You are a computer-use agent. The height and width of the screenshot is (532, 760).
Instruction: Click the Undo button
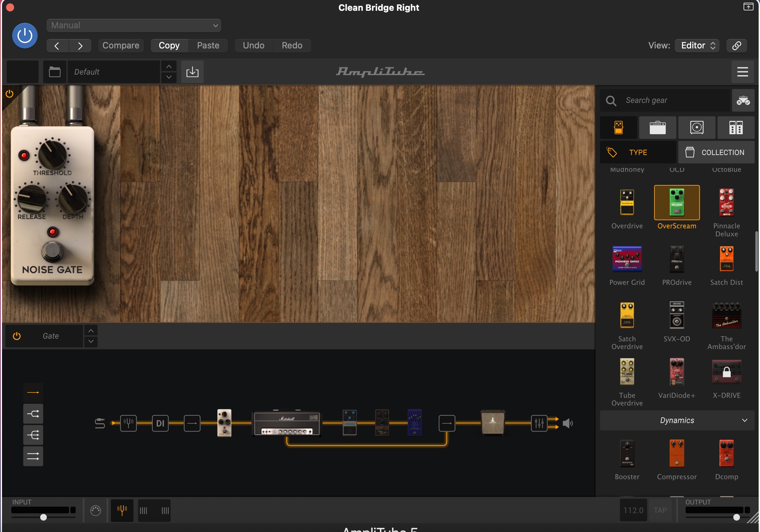click(x=254, y=46)
